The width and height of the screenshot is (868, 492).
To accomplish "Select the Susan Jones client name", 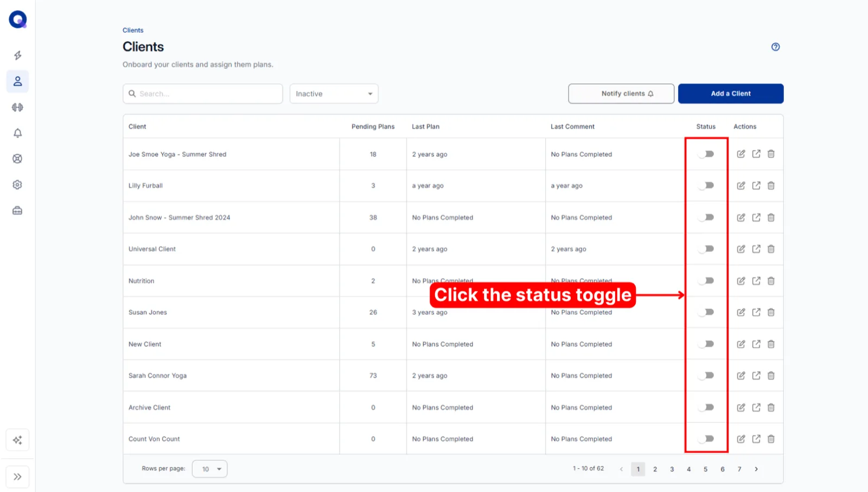I will (x=148, y=312).
